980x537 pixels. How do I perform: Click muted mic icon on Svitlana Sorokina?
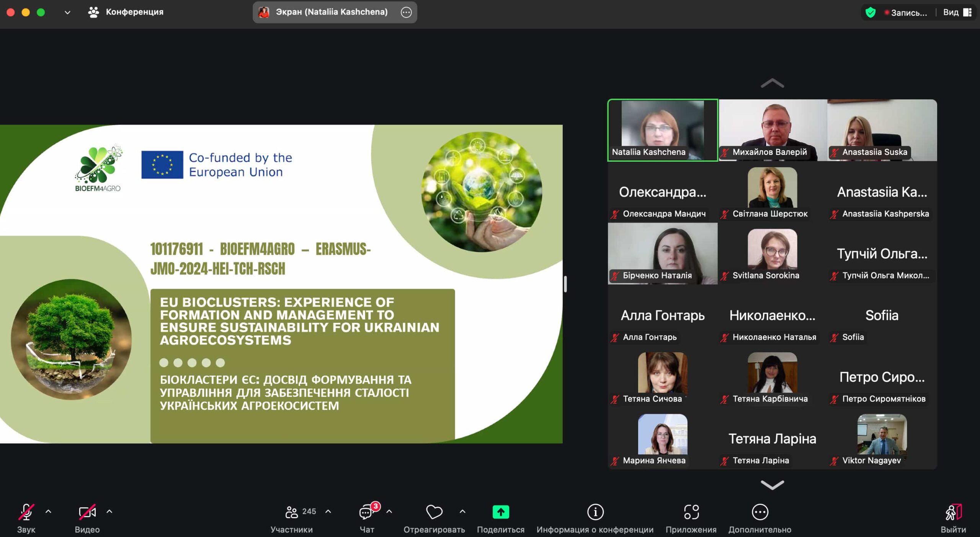coord(724,276)
